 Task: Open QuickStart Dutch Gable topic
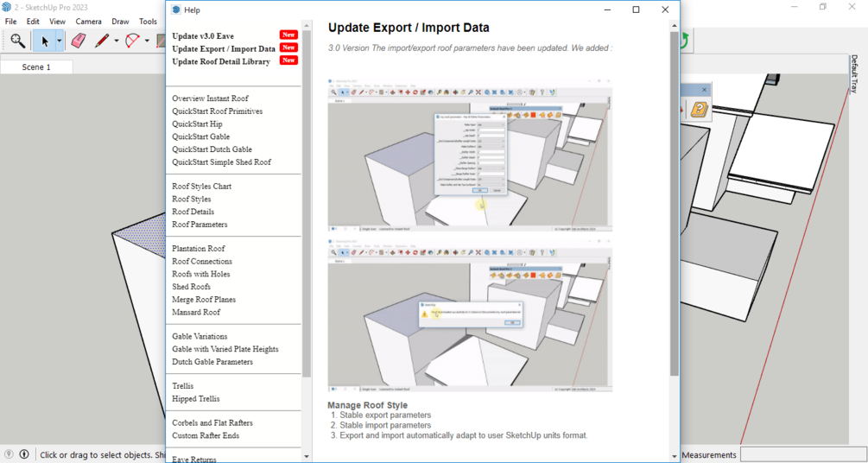212,149
